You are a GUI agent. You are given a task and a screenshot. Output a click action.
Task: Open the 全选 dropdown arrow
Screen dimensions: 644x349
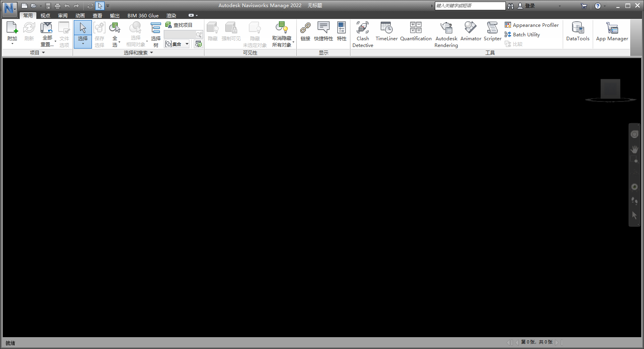tap(119, 42)
